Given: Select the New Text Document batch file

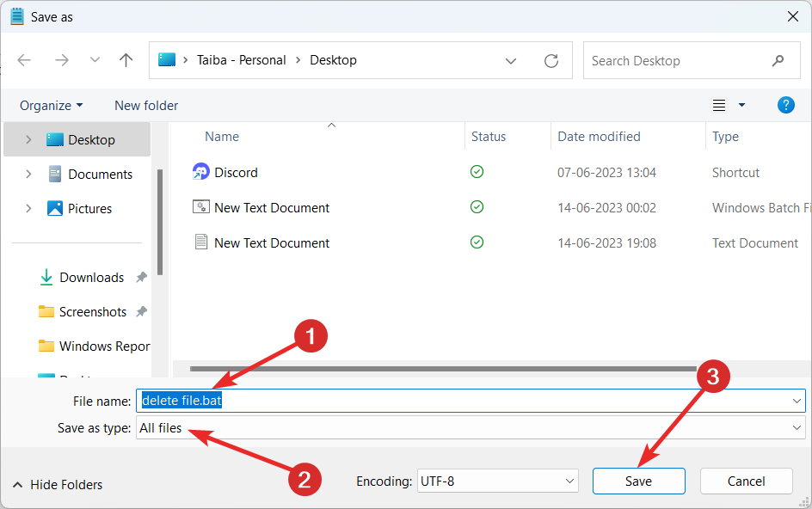Looking at the screenshot, I should pyautogui.click(x=271, y=207).
